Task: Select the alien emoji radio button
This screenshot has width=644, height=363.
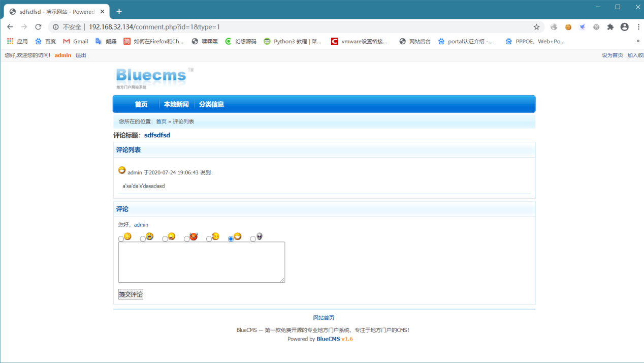Action: click(x=253, y=239)
